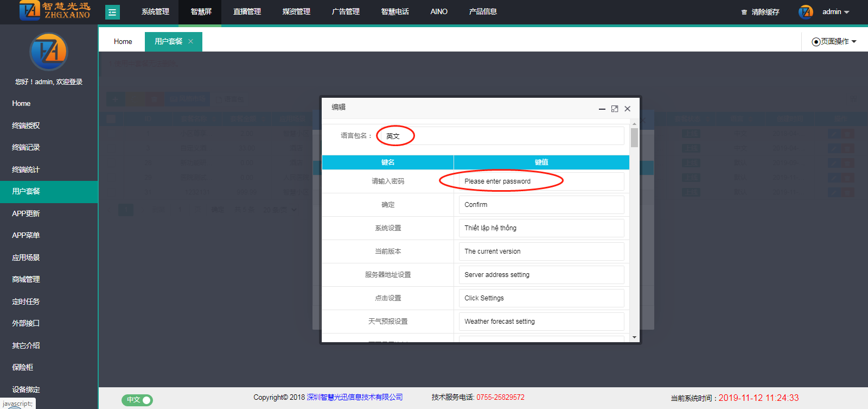The height and width of the screenshot is (409, 868).
Task: Click the ZHGXAINO logo in the header
Action: (54, 11)
